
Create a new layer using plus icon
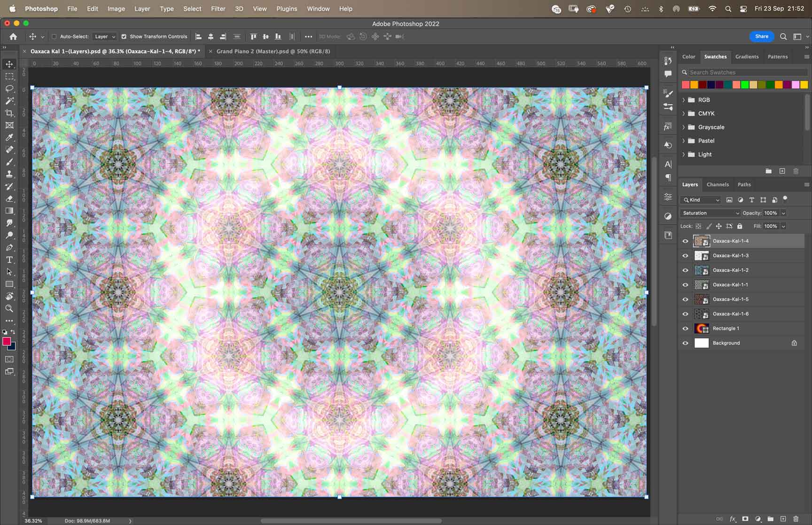[x=783, y=519]
